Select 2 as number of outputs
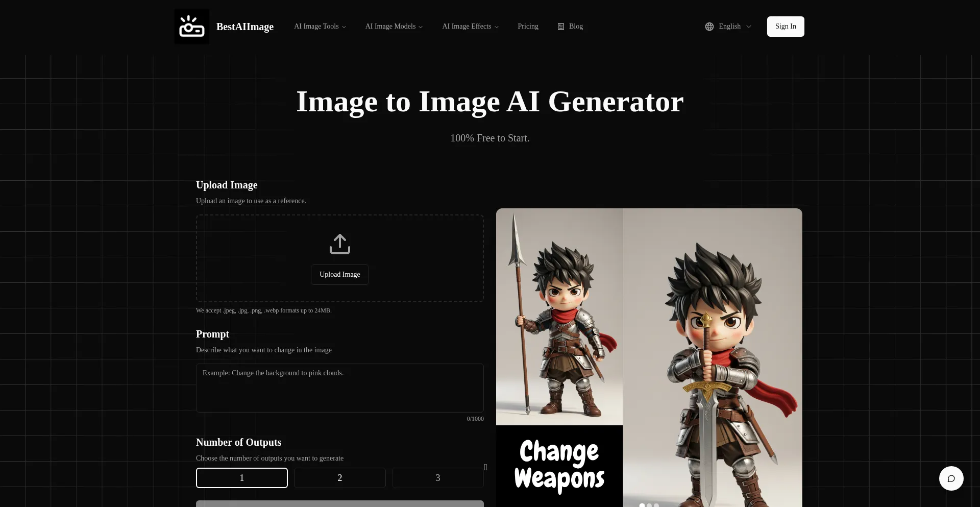Viewport: 980px width, 507px height. coord(340,478)
